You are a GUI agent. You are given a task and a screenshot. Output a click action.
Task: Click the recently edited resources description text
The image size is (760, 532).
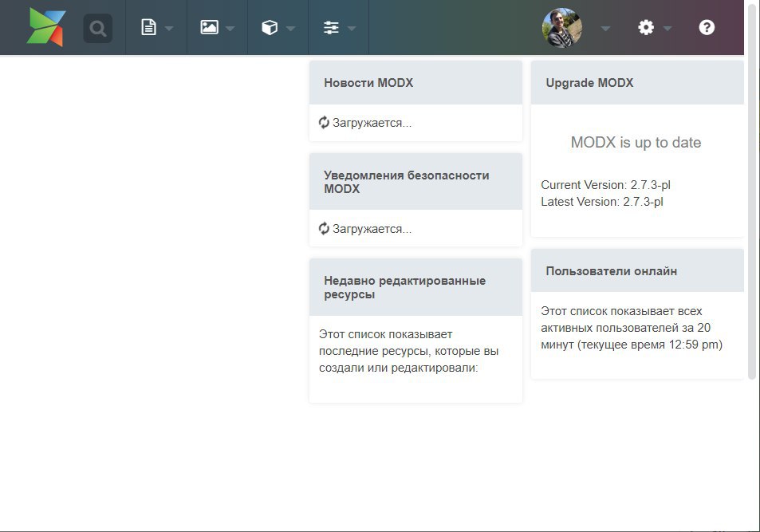(408, 351)
